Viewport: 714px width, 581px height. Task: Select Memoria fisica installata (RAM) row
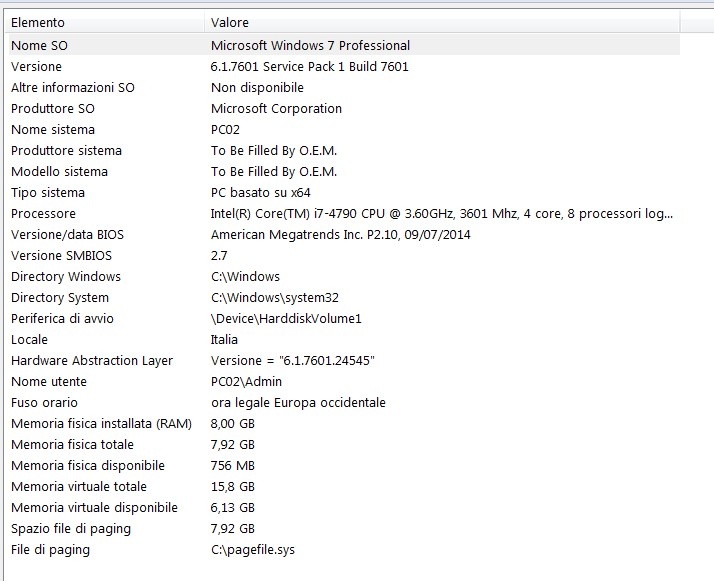coord(101,423)
